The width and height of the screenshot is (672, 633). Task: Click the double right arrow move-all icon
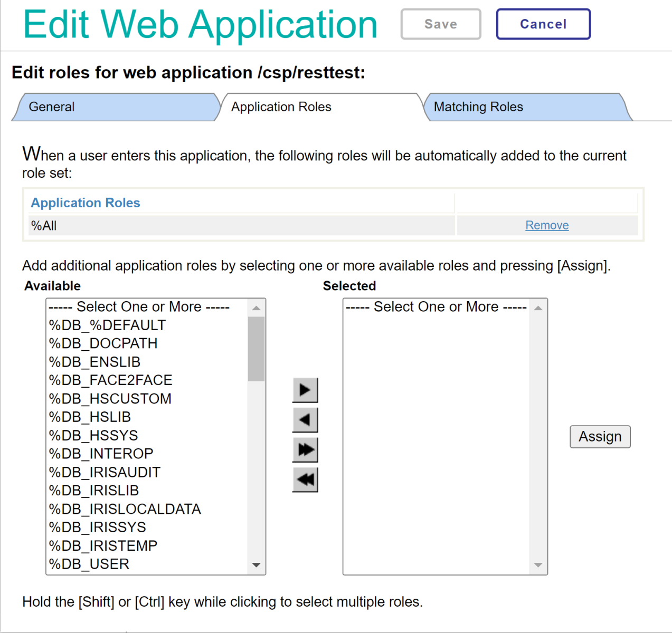(x=305, y=450)
